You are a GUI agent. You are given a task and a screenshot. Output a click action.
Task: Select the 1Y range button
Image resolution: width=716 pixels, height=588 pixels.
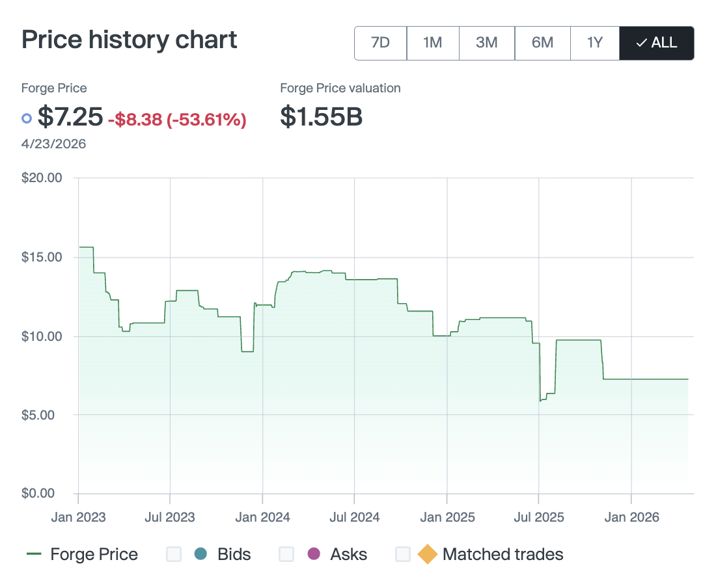[x=594, y=43]
